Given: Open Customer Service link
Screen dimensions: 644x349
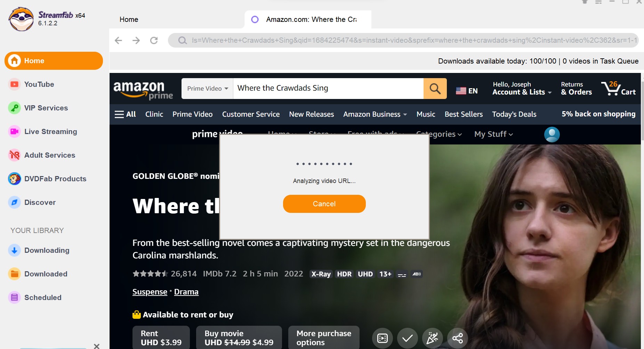Looking at the screenshot, I should coord(251,114).
